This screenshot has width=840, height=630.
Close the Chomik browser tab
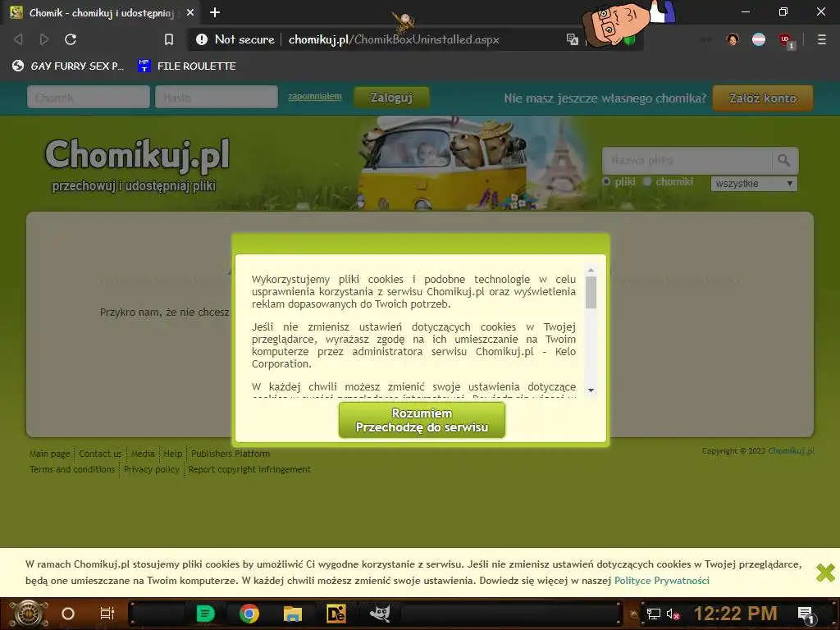[x=190, y=12]
